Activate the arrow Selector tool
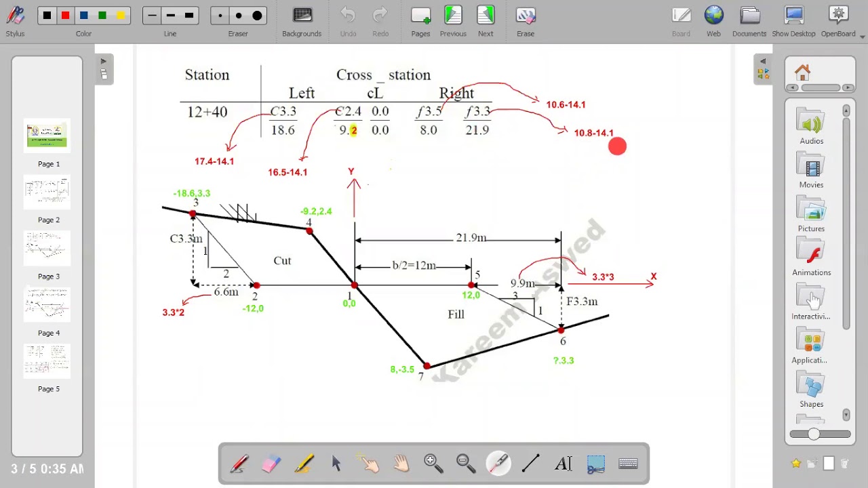This screenshot has height=488, width=868. click(x=336, y=464)
